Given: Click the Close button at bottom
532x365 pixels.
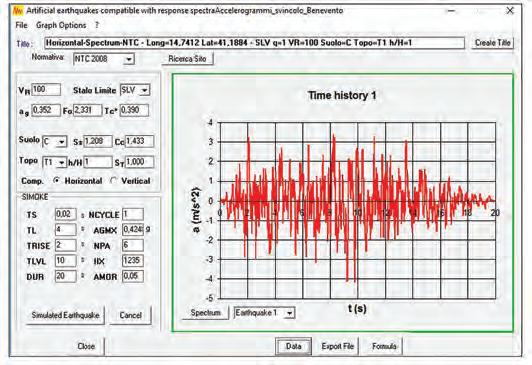Looking at the screenshot, I should (86, 346).
